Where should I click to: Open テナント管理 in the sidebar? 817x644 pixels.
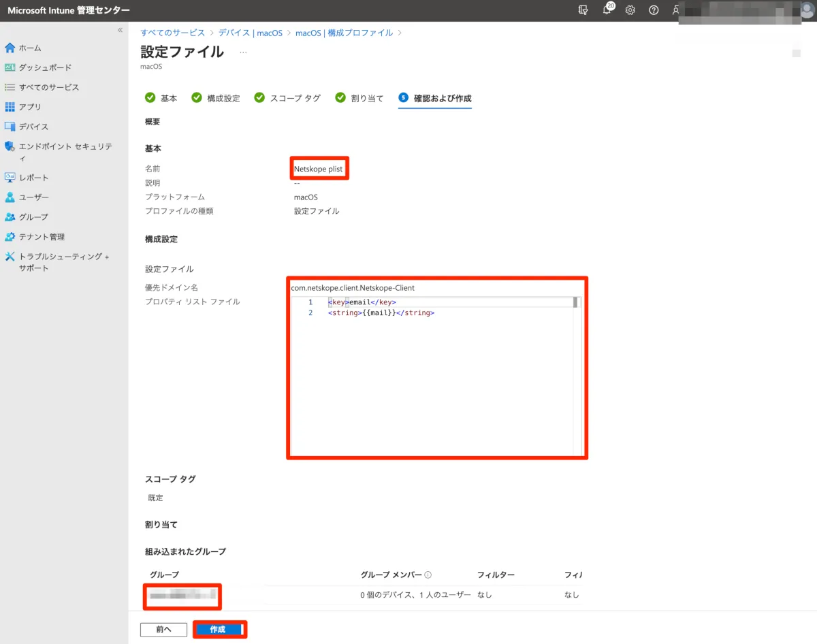click(42, 237)
